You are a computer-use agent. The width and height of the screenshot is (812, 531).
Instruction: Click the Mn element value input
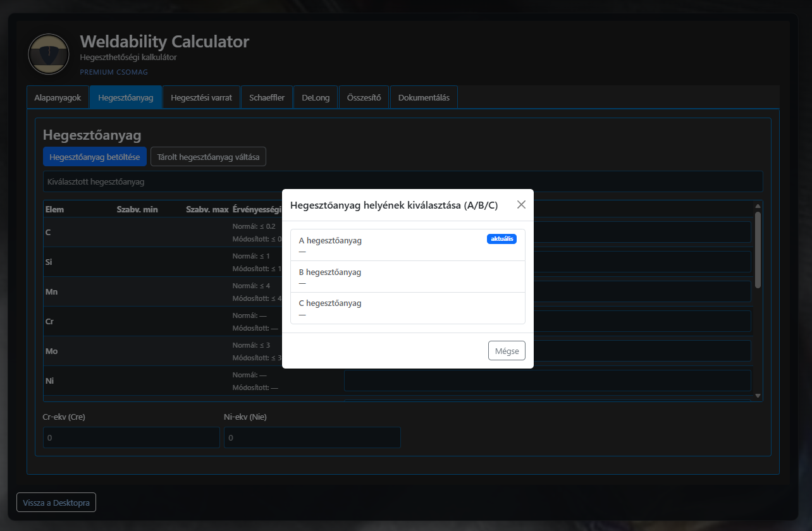[x=548, y=291]
